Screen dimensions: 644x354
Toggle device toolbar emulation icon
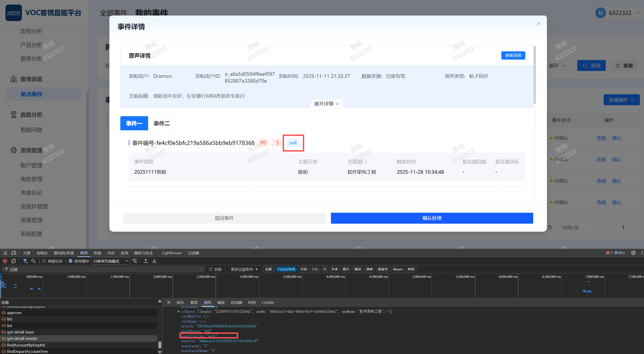(13, 253)
